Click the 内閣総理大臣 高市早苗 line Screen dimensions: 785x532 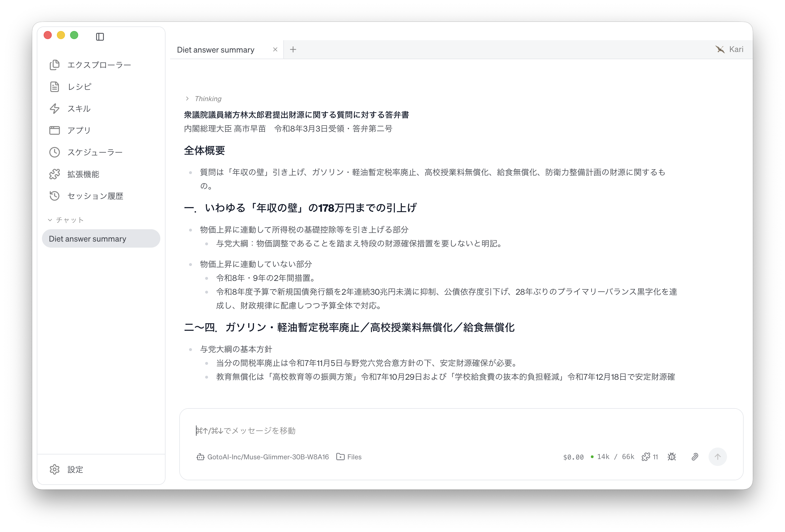[x=288, y=128]
